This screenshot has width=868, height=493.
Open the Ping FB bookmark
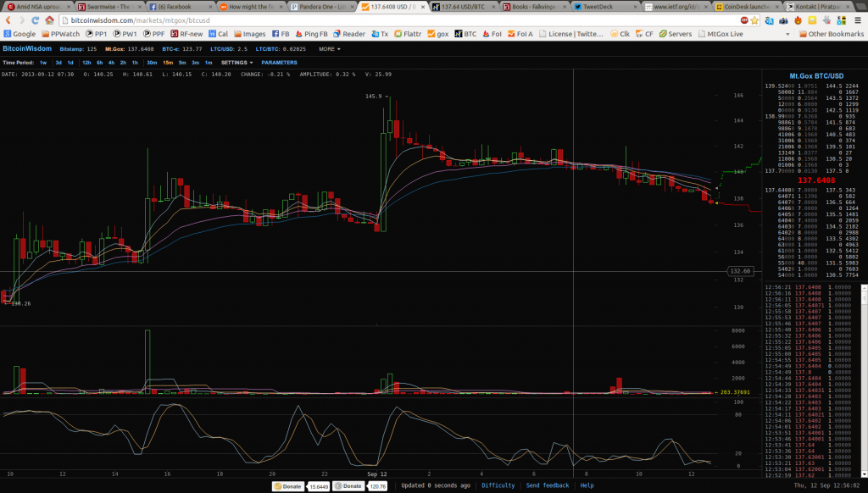click(x=312, y=34)
